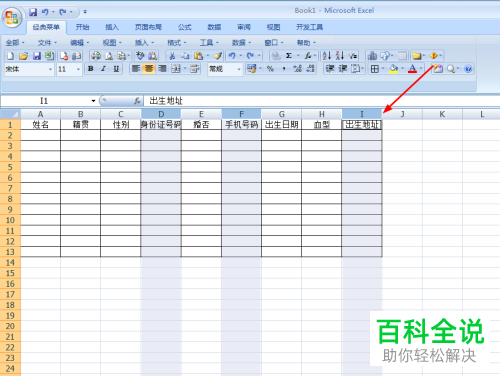500x376 pixels.
Task: Open the 编辑 classic menu
Action: coord(79,43)
